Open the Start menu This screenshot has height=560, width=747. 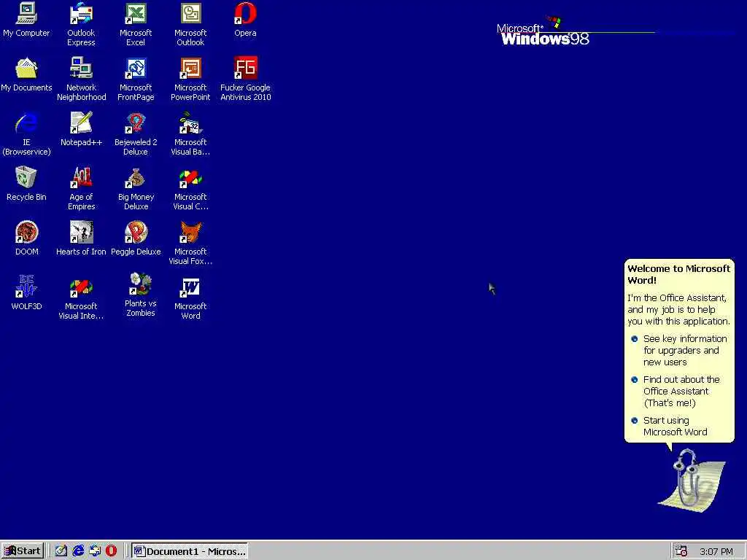point(23,551)
